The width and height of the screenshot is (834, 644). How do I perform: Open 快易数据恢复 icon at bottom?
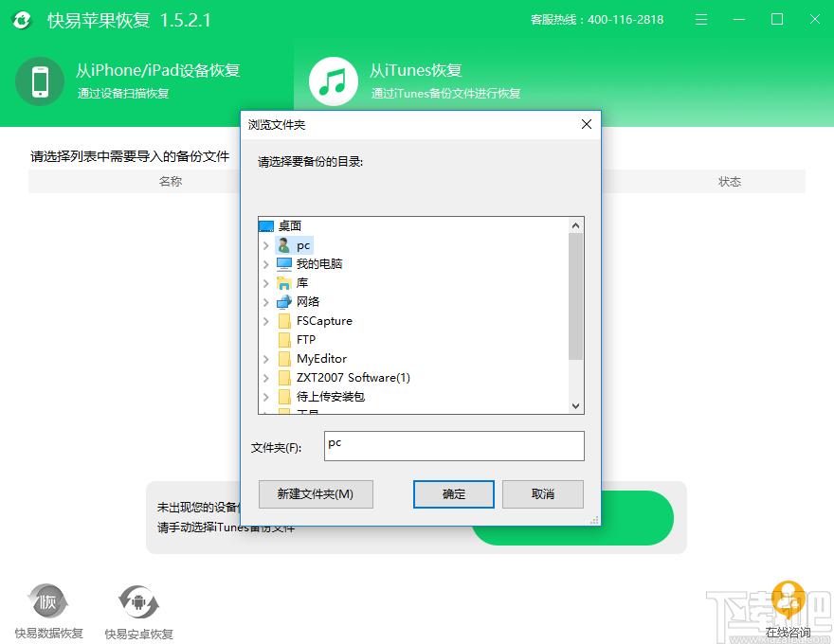[48, 602]
